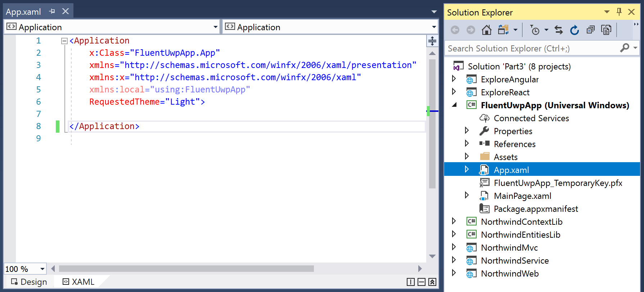Open the 100 % zoom dropdown
The width and height of the screenshot is (644, 292).
point(42,269)
